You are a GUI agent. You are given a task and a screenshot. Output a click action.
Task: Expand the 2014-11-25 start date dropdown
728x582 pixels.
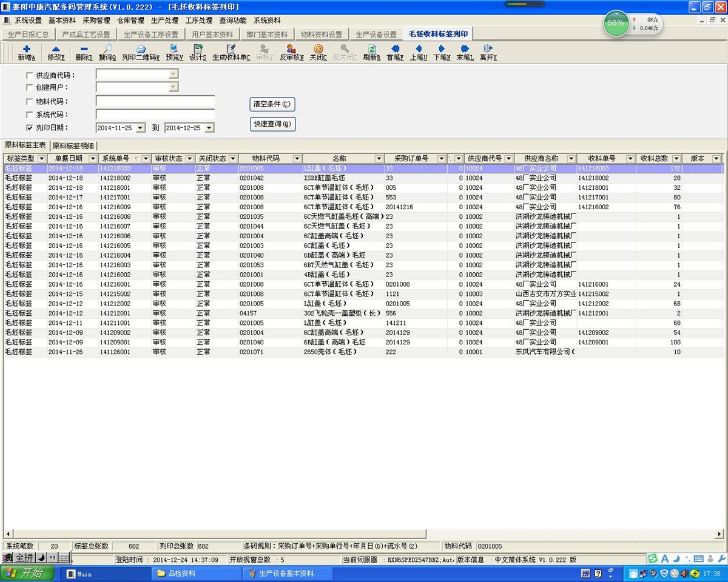(141, 128)
